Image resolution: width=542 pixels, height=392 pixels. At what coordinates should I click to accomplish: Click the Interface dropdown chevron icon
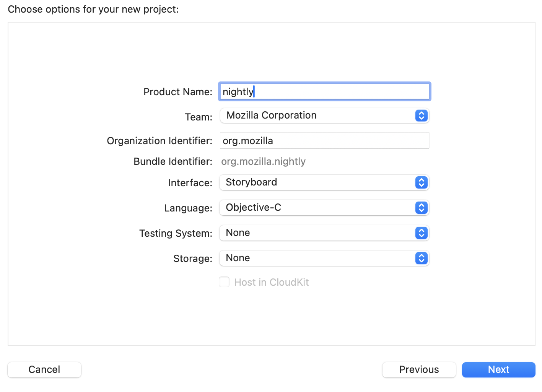[421, 182]
